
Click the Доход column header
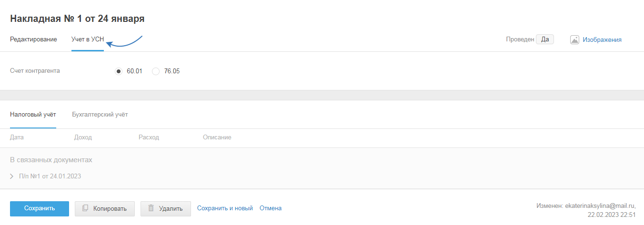[83, 137]
